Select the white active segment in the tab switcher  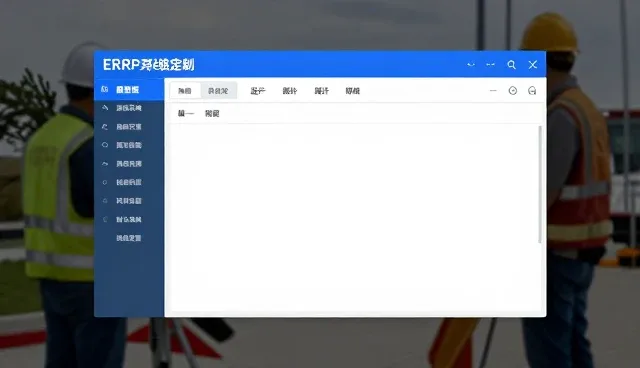click(x=185, y=91)
